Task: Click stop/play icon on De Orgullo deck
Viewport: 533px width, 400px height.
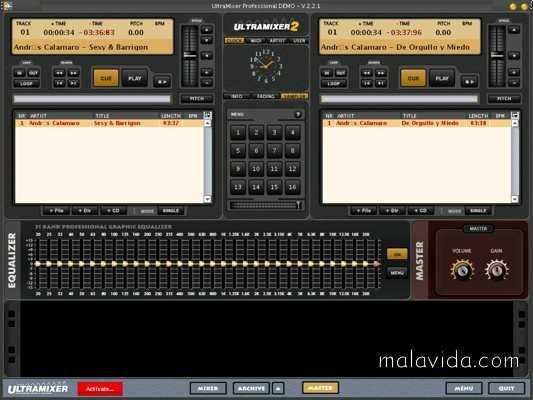Action: click(469, 82)
